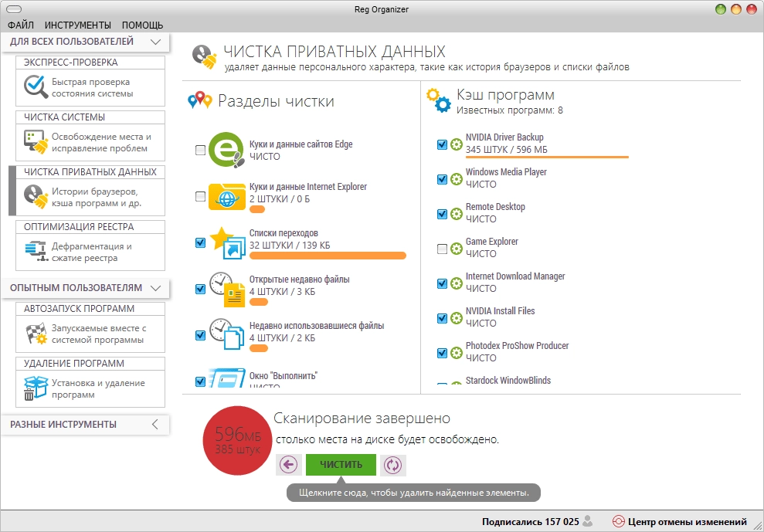This screenshot has width=764, height=532.
Task: Uncheck the Окно "Выполнить" checkbox
Action: pos(200,381)
